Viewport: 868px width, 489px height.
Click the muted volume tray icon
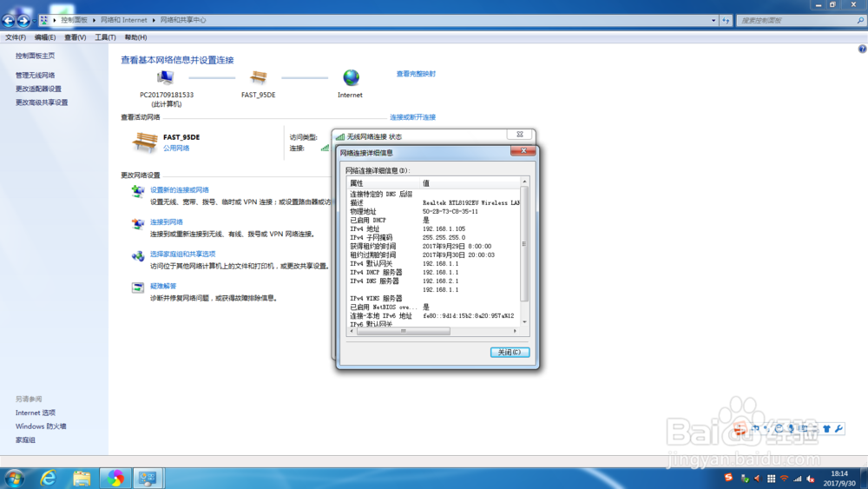tap(811, 479)
